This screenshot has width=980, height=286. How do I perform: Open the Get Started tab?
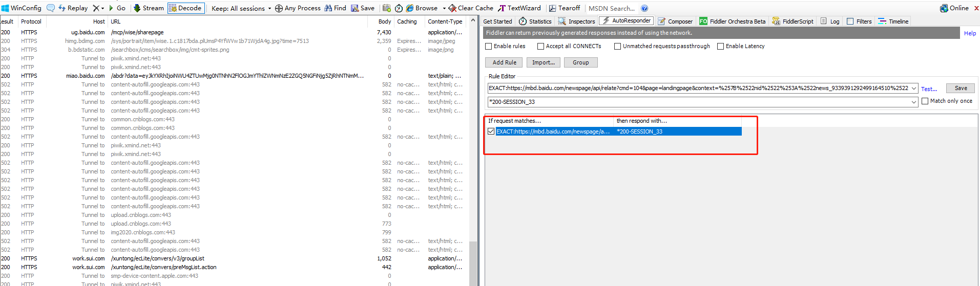[497, 21]
